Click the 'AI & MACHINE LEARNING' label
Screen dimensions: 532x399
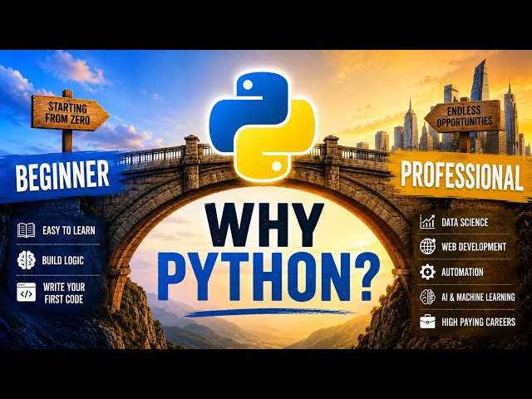click(x=478, y=298)
